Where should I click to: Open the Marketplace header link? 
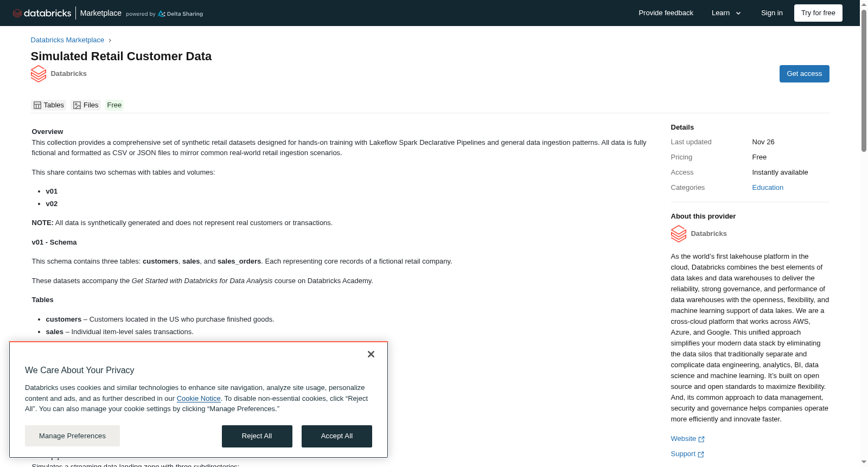(x=101, y=13)
